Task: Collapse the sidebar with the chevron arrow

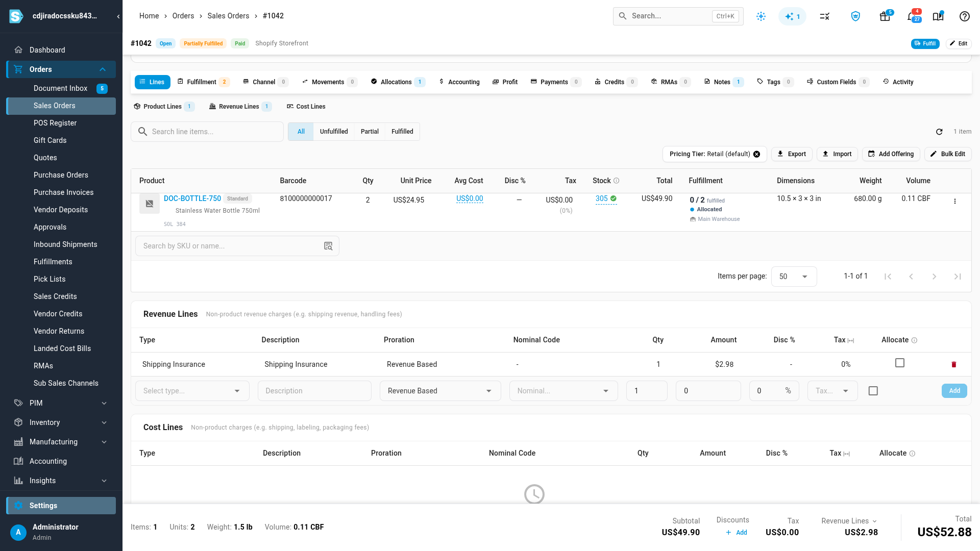Action: pyautogui.click(x=118, y=16)
